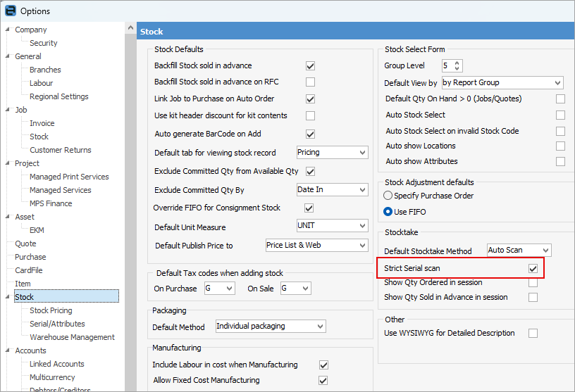Click the Group Level value field
This screenshot has height=392, width=575.
click(447, 66)
